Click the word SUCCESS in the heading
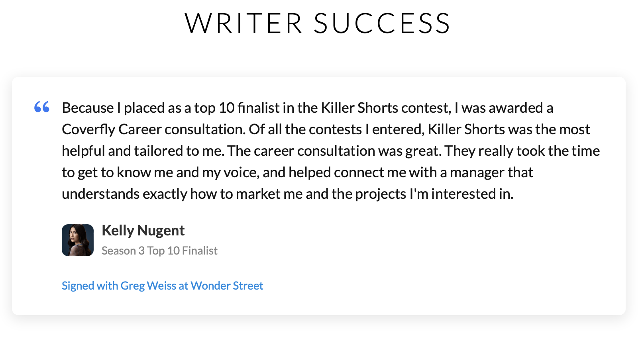This screenshot has height=337, width=644. pyautogui.click(x=382, y=23)
